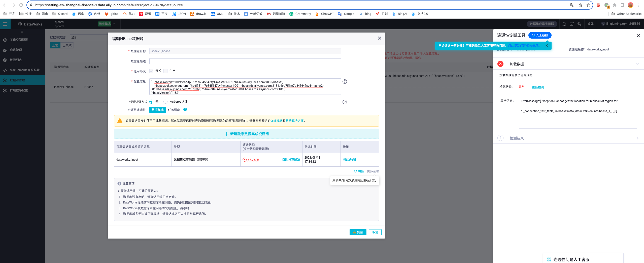Screen dimensions: 644x263
Task: Open browser extensions puzzle icon
Action: coord(615,5)
